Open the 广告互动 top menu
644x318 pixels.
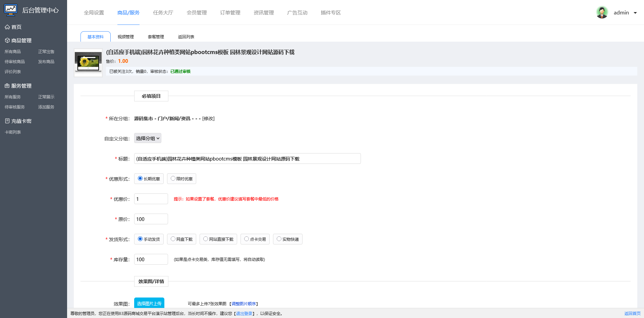[297, 13]
